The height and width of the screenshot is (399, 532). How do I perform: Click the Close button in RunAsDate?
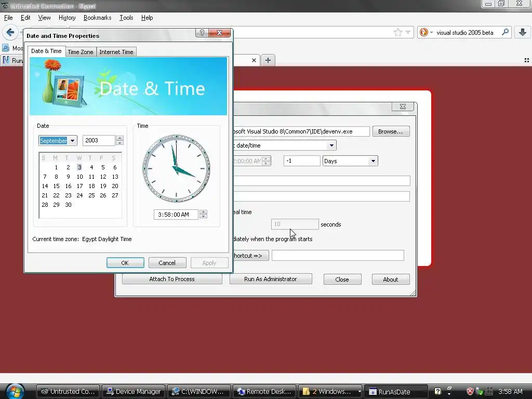(x=342, y=279)
